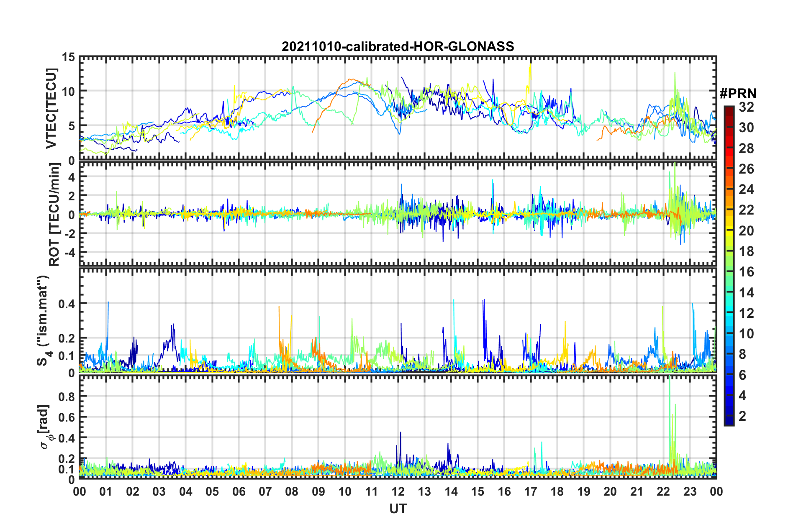Select the VTEC[TECU] y-axis label
Screen dimensions: 796x532
(x=51, y=108)
